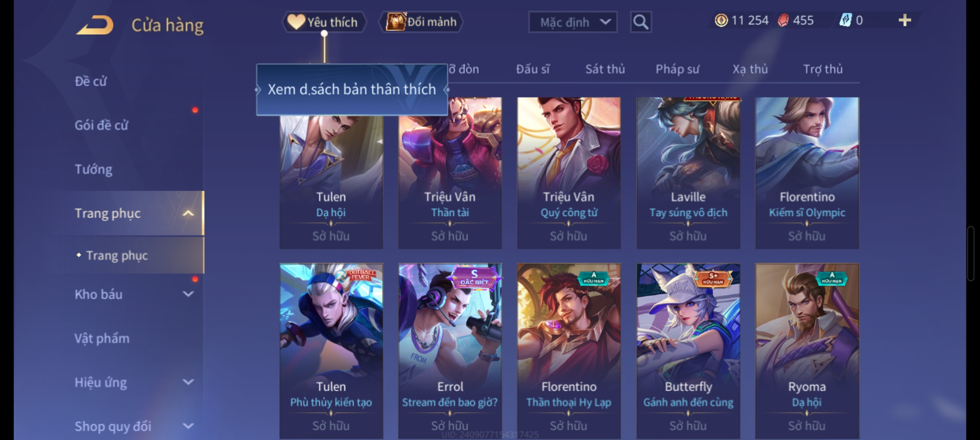Open the search magnifier icon
Screen dimensions: 980x440
coord(641,22)
